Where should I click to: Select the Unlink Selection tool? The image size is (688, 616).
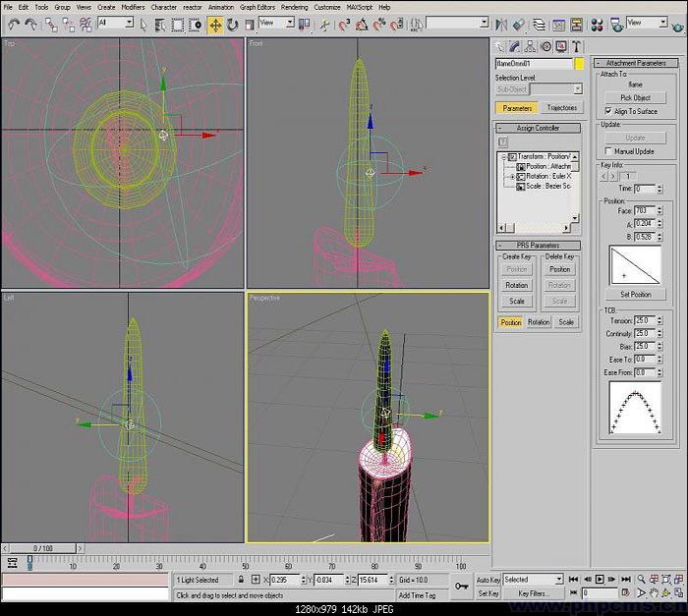pos(69,25)
